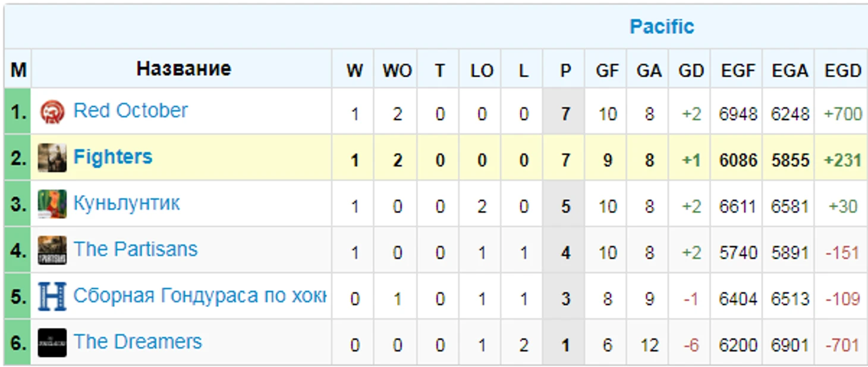
Task: Open the Куньлунтик team link
Action: point(126,203)
